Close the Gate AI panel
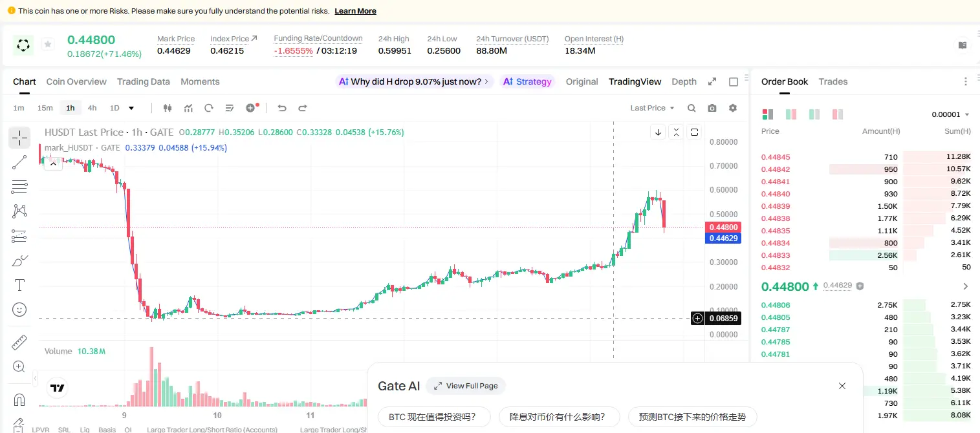The width and height of the screenshot is (980, 433). [x=842, y=386]
